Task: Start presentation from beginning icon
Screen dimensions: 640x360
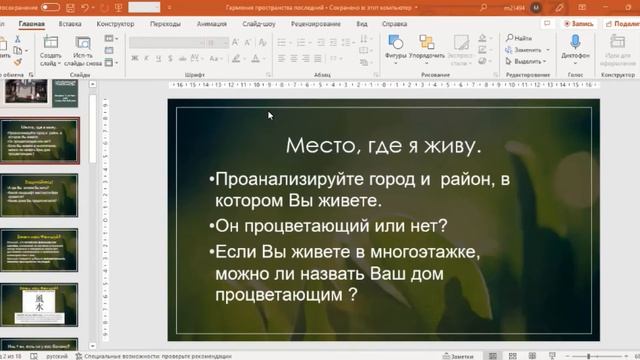Action: pos(119,7)
